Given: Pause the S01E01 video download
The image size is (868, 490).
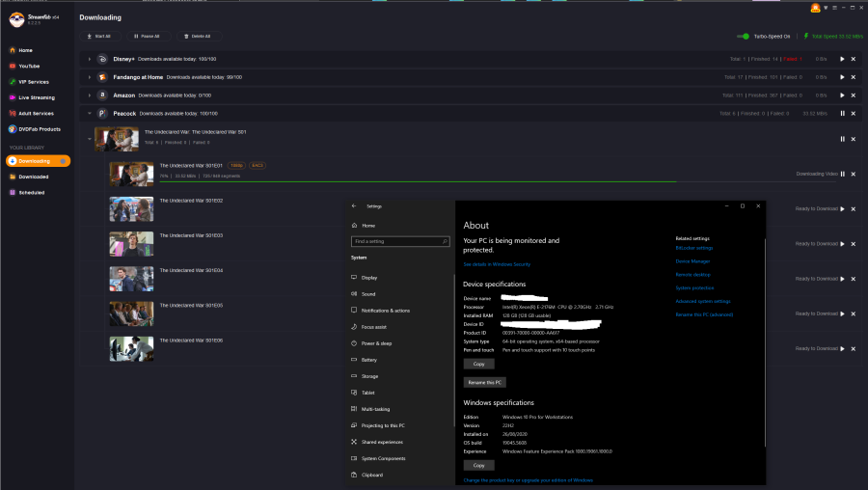Looking at the screenshot, I should [842, 174].
